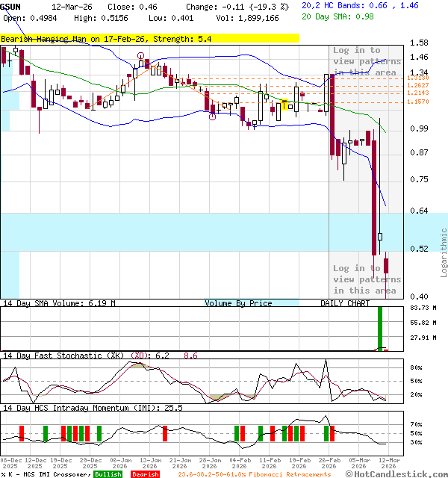Click the lower 'Log in to view patterns' text
The width and height of the screenshot is (448, 478).
[x=364, y=279]
